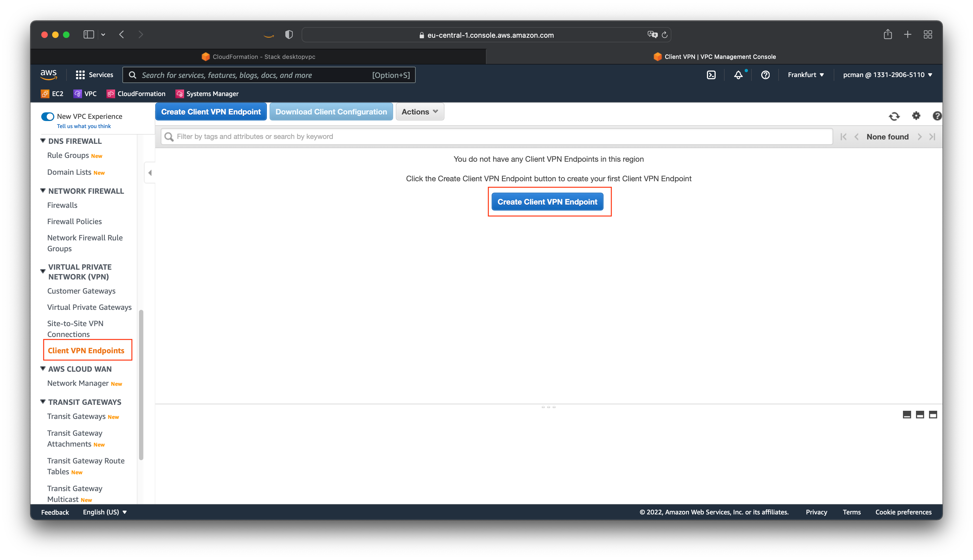Click the details pane resize handle dots

point(548,406)
